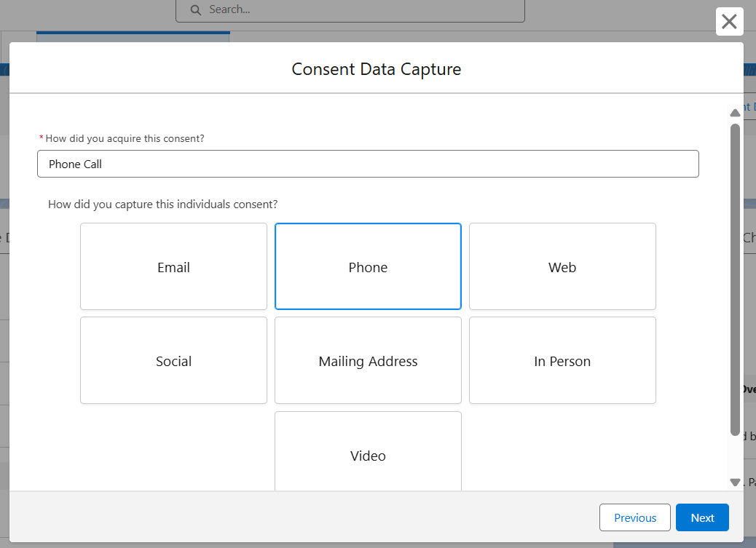Select the Web consent capture tile
Image resolution: width=756 pixels, height=548 pixels.
[x=562, y=266]
